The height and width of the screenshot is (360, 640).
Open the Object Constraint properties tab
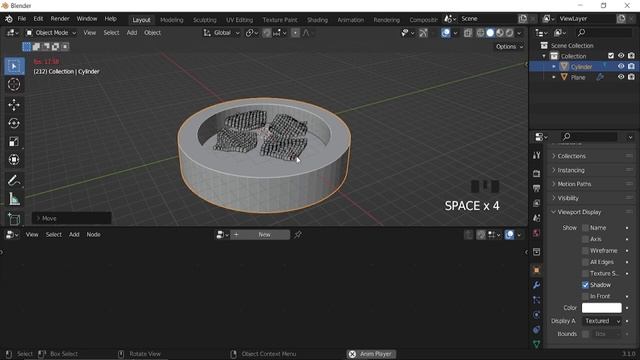tap(537, 329)
